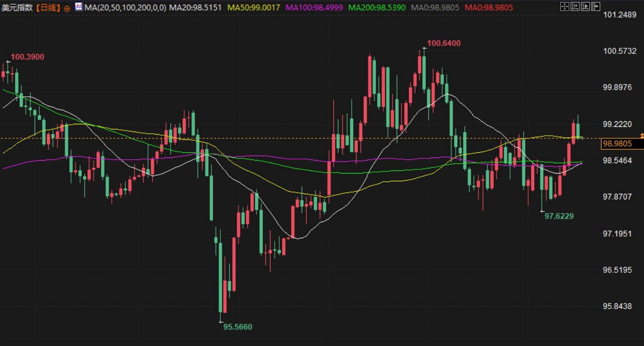Click the 101.2489 axis label

tap(620, 15)
